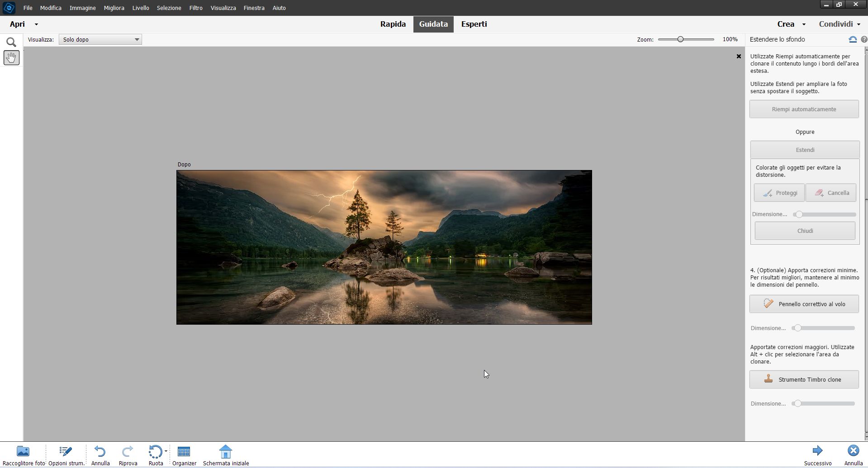
Task: Select Pennello correttivo al volo
Action: coord(804,304)
